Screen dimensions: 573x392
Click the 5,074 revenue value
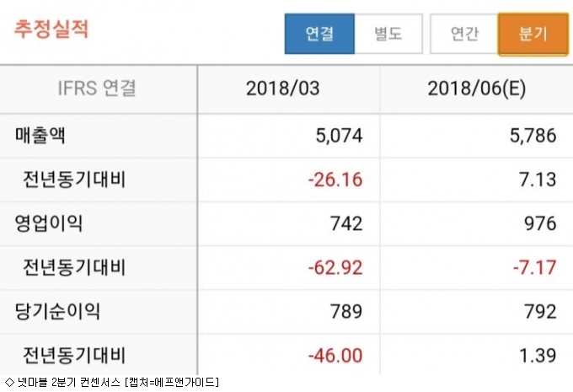(x=335, y=134)
